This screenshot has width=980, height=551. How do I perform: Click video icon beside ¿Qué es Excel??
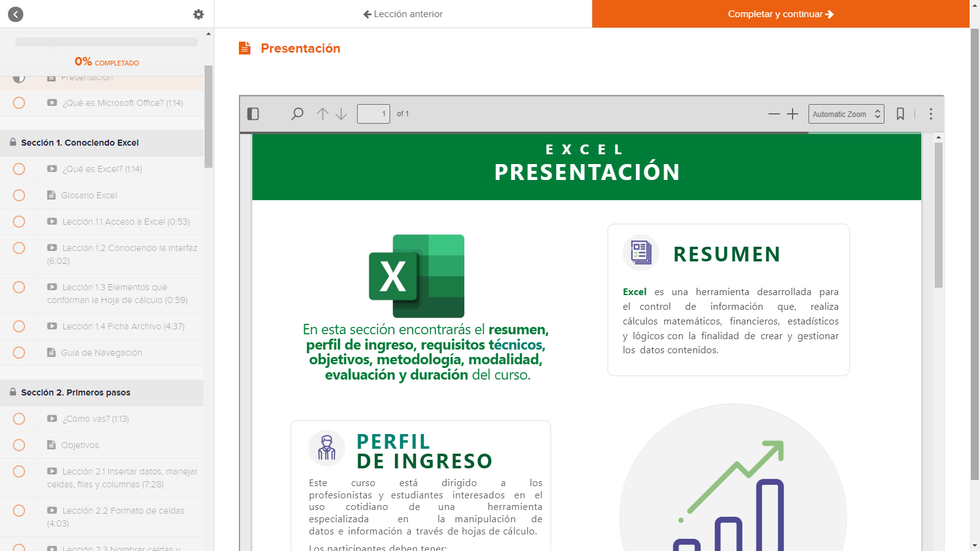(x=52, y=169)
